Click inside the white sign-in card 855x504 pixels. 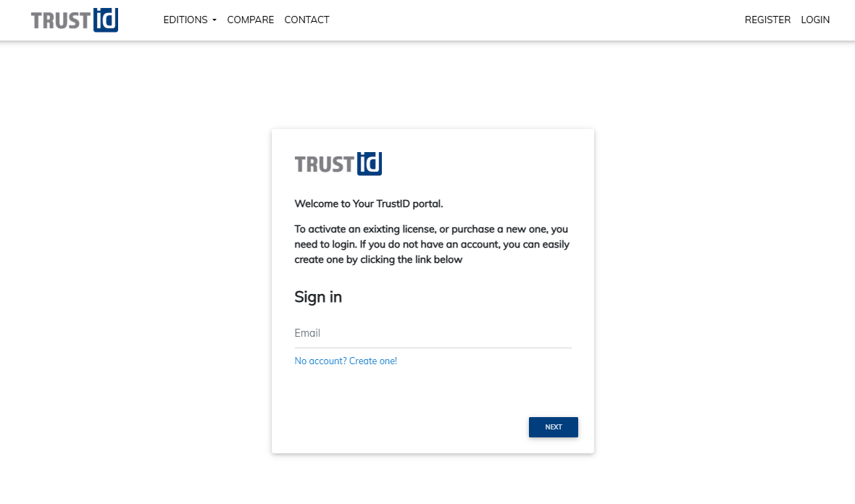433,395
